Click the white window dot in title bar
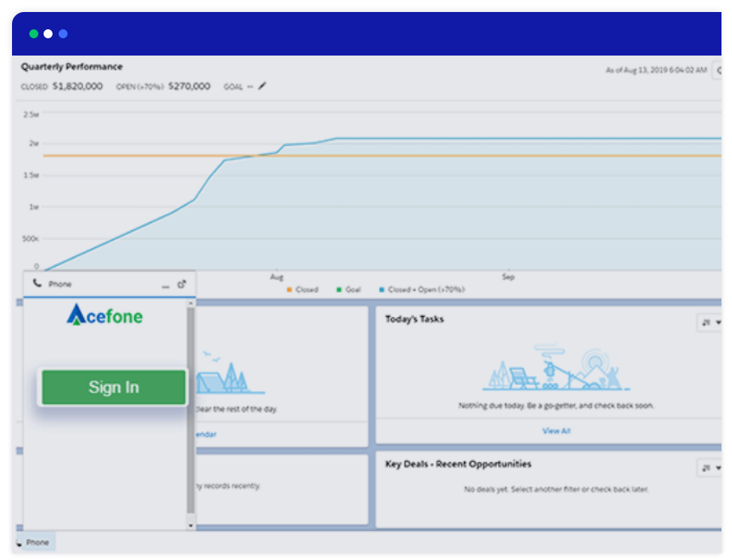The width and height of the screenshot is (732, 560). (48, 34)
